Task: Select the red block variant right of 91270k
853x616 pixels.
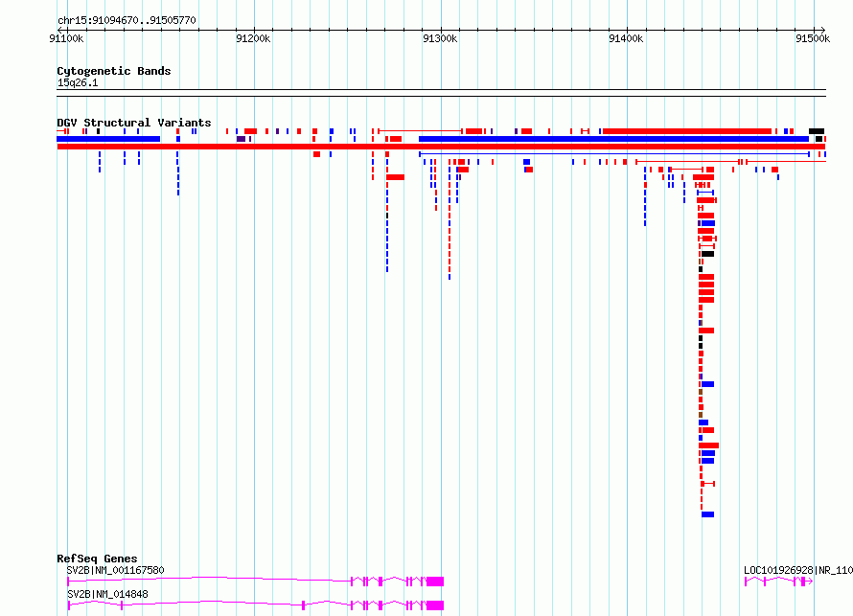Action: coord(396,177)
